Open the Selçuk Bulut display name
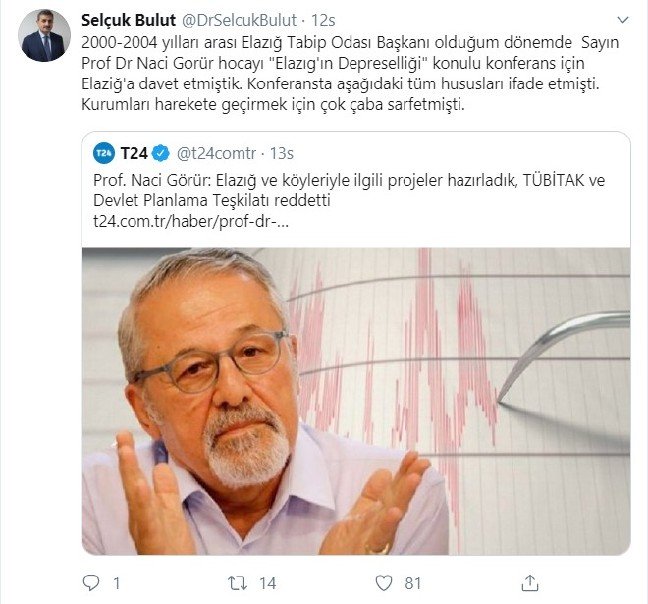 point(129,20)
